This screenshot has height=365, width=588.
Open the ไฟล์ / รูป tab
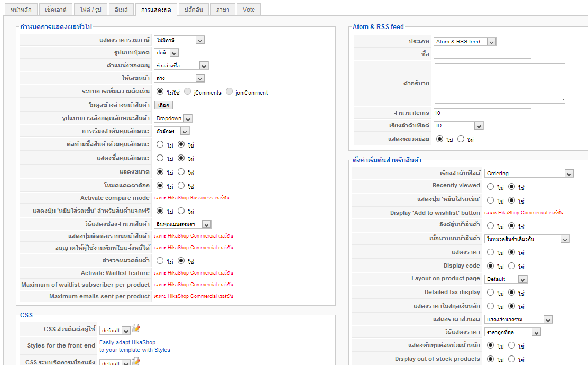[x=90, y=10]
